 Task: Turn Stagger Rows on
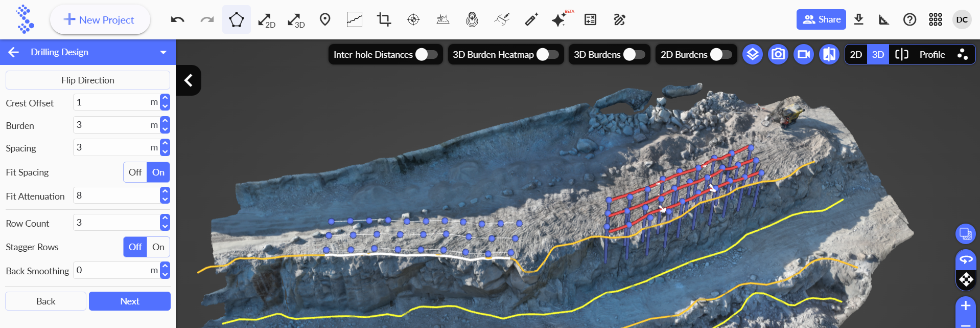158,247
